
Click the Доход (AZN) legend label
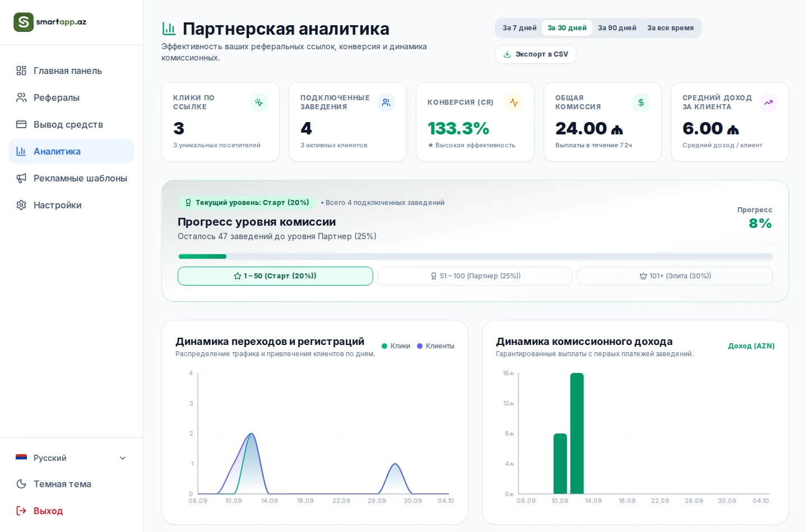(751, 346)
